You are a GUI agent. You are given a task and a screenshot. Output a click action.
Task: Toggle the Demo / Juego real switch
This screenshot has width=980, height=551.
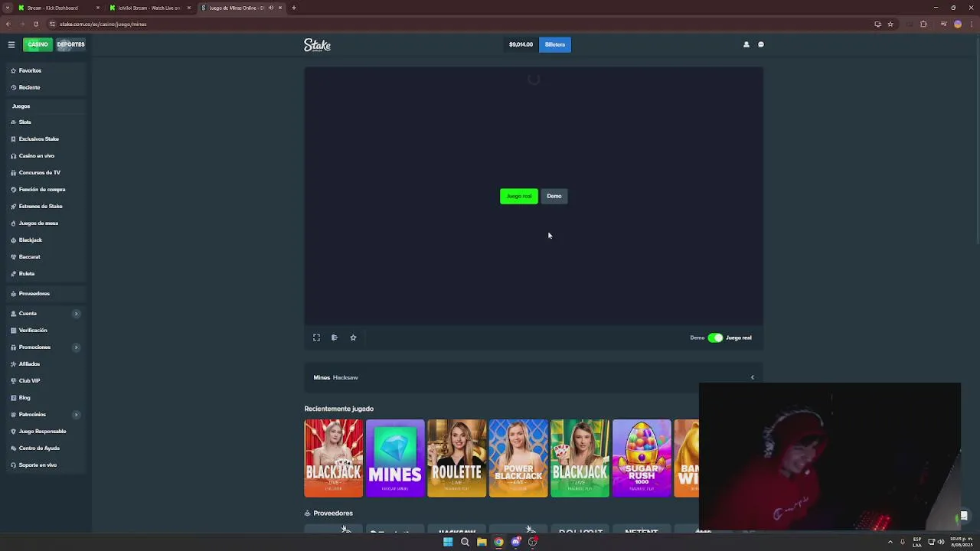click(715, 337)
